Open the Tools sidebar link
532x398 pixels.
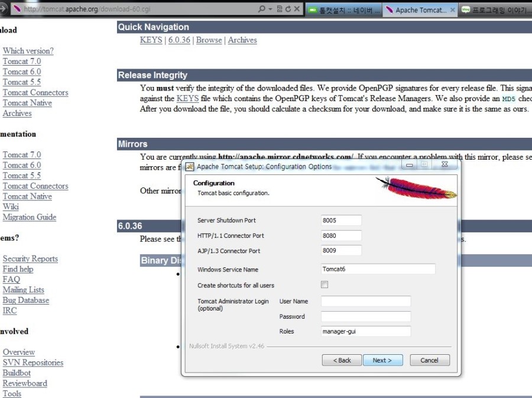tap(12, 394)
